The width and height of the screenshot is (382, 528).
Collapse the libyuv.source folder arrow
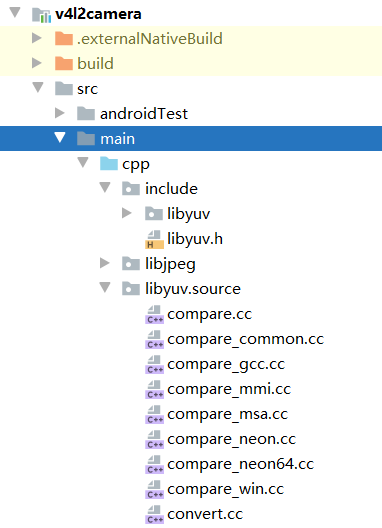pos(105,288)
